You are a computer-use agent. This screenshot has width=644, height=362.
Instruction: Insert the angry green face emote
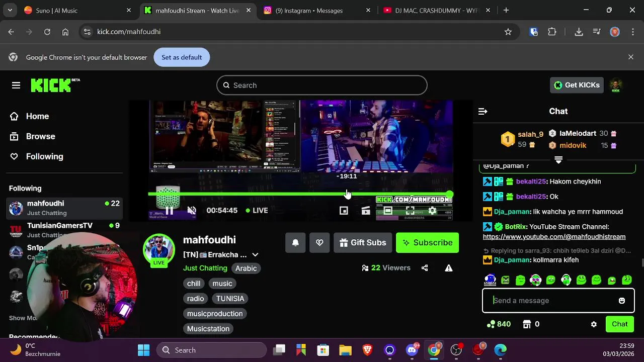(505, 280)
